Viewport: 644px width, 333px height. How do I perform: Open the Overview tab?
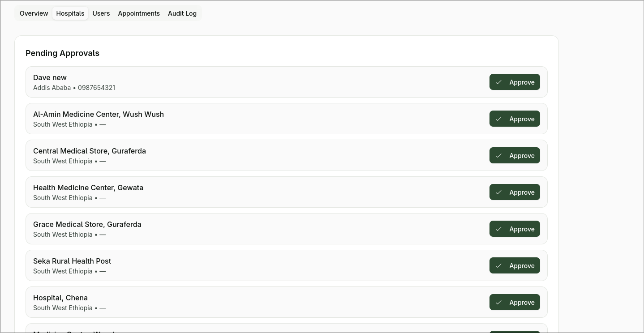pos(34,13)
